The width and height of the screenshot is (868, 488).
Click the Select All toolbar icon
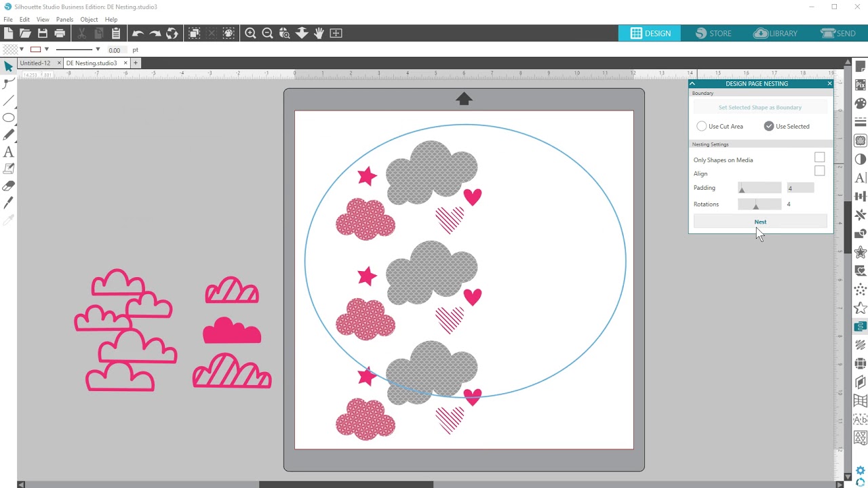194,33
